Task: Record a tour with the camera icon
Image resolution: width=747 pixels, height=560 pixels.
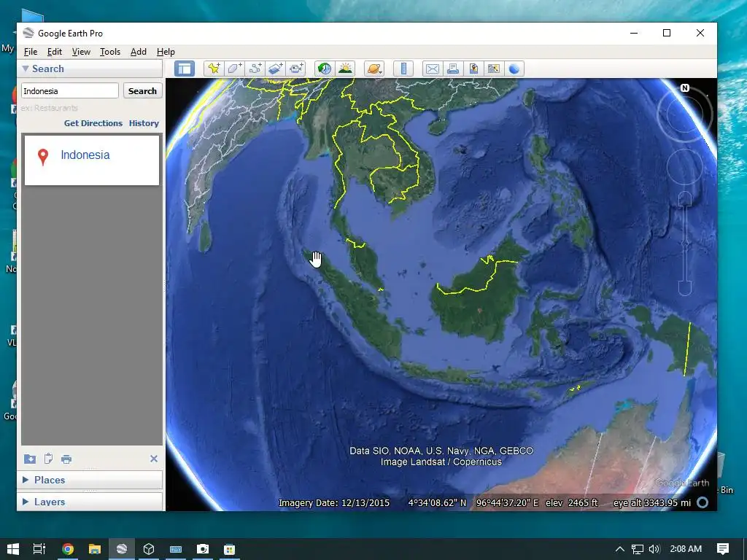Action: 296,69
